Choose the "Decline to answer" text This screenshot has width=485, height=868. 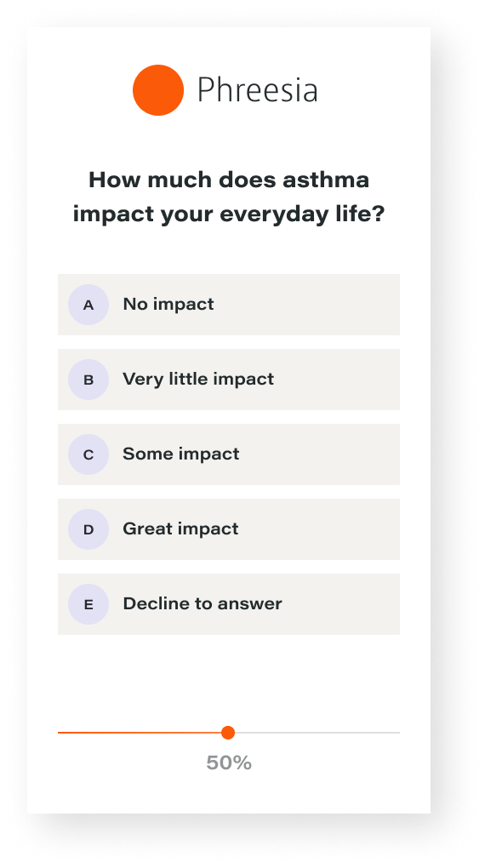coord(203,603)
